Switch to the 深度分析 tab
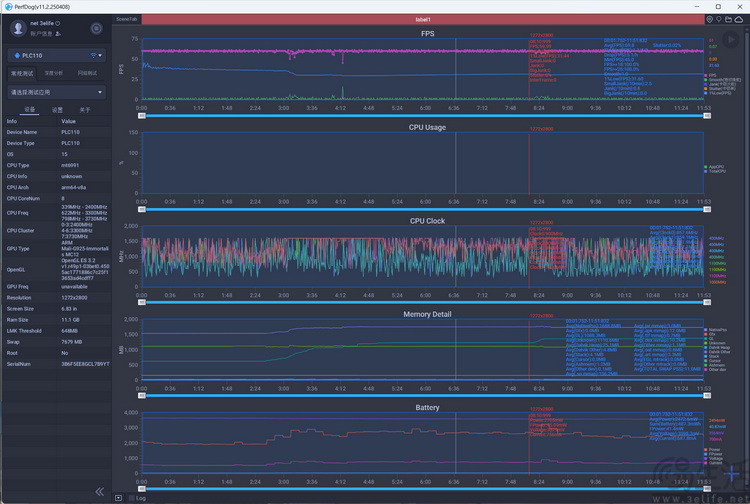Screen dimensions: 750x504 point(54,73)
